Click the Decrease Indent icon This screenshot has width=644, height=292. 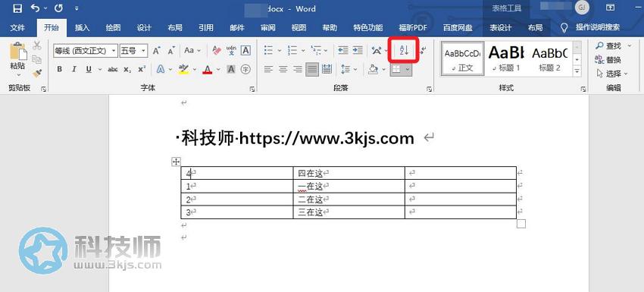coord(343,50)
